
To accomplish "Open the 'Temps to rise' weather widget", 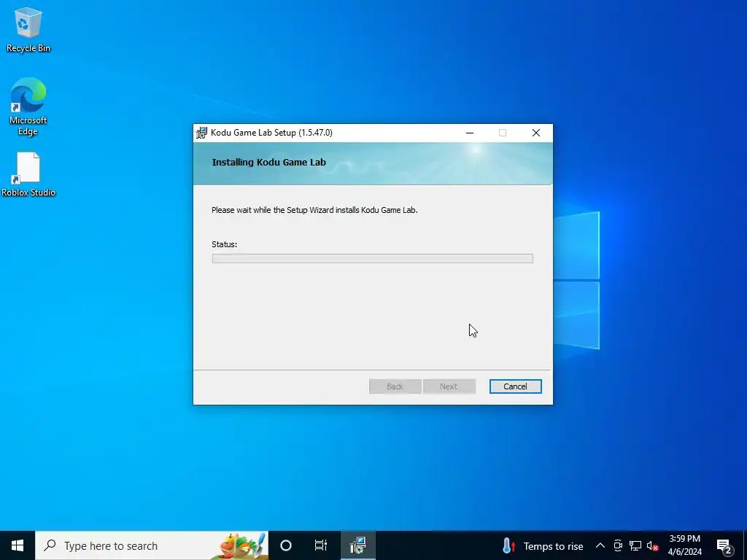I will coord(543,545).
